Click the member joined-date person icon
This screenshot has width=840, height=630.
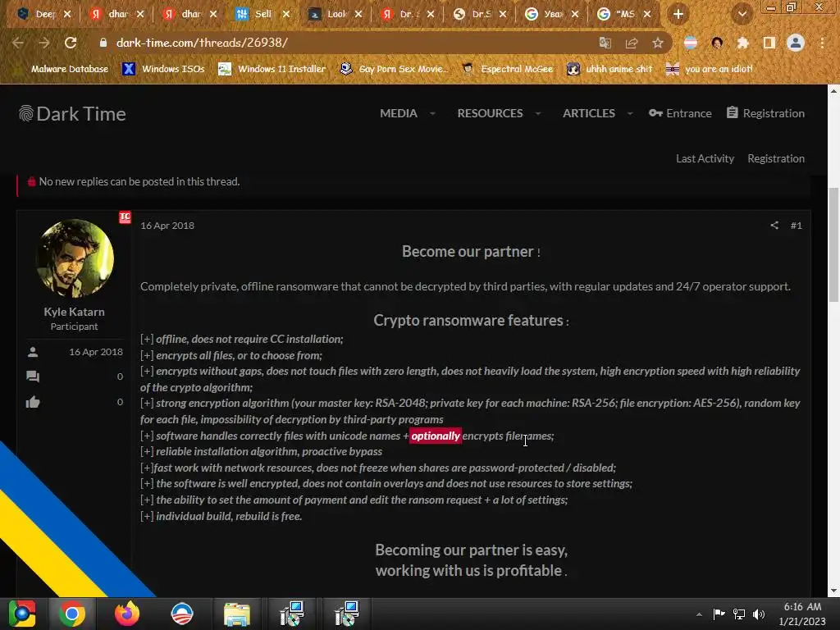33,352
